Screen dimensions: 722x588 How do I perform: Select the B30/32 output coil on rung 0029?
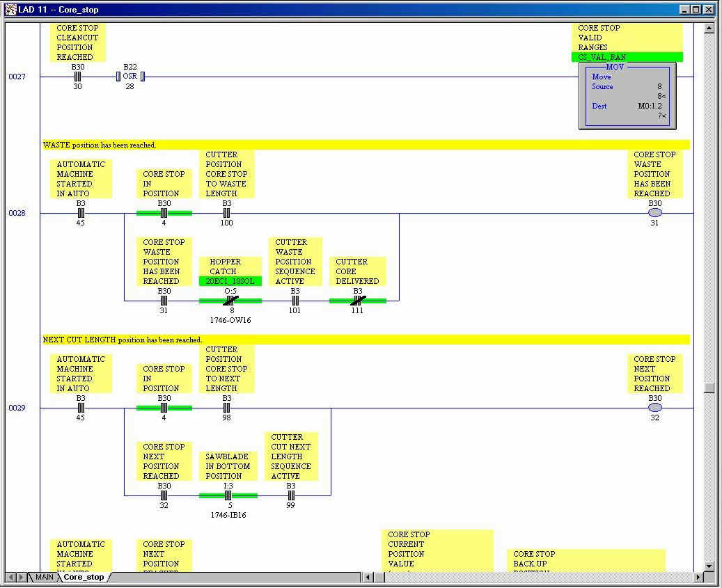[654, 408]
